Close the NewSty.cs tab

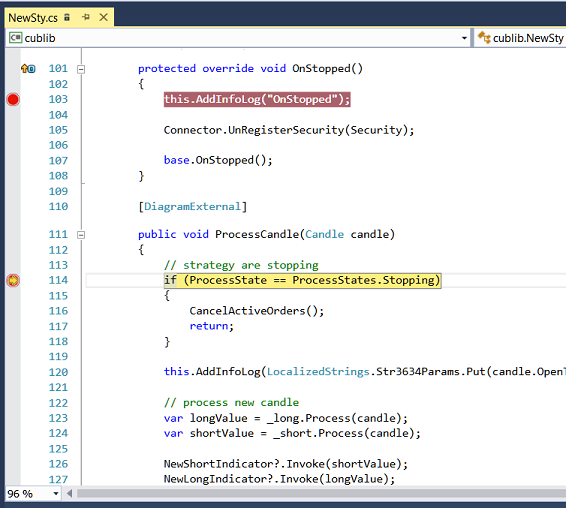[104, 17]
